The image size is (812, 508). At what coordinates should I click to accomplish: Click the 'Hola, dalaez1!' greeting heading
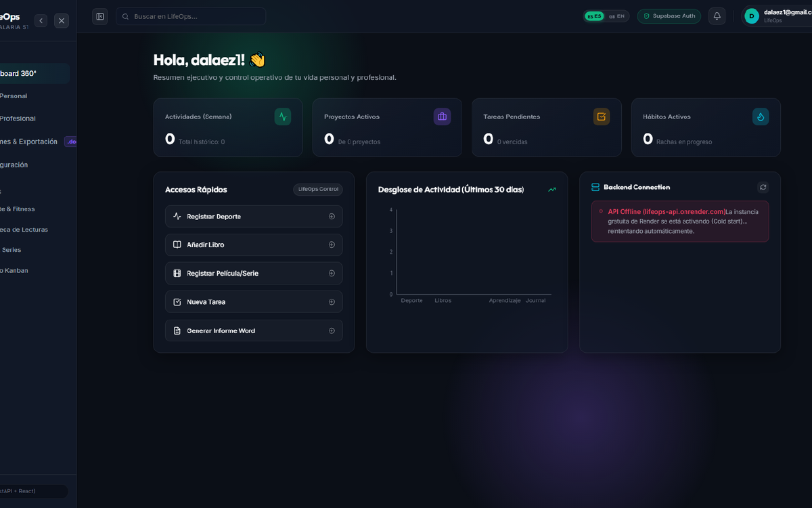210,60
